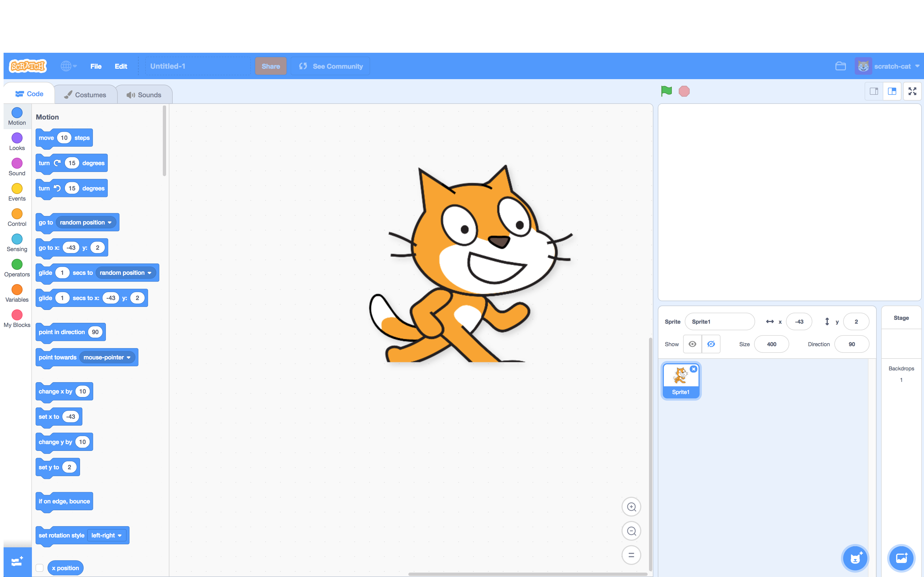Select the Sprite1 thumbnail
The image size is (924, 577).
pyautogui.click(x=681, y=380)
